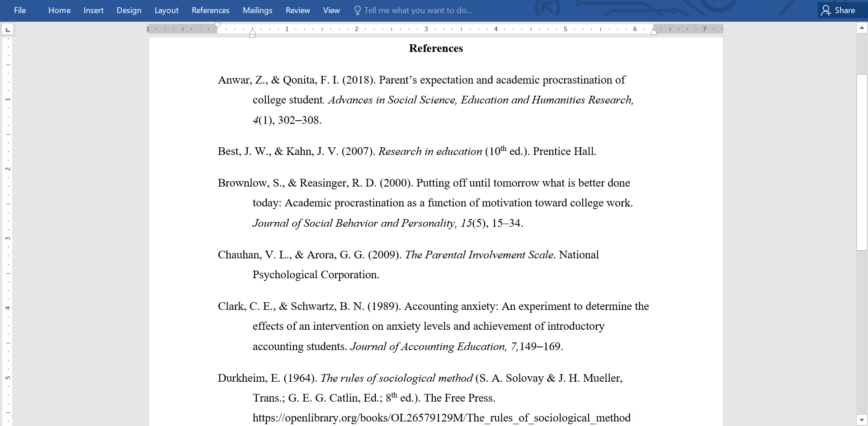Image resolution: width=868 pixels, height=426 pixels.
Task: Open the Review ribbon tab
Action: pyautogui.click(x=297, y=10)
